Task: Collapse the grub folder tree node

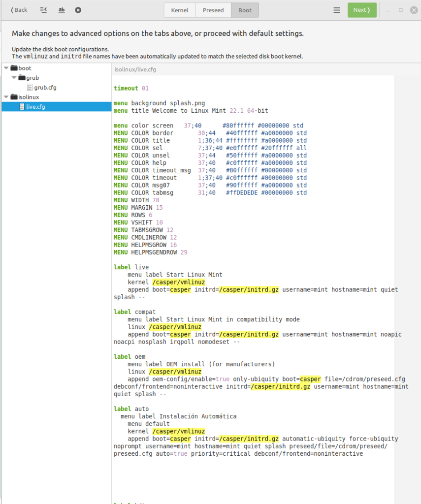Action: click(14, 77)
